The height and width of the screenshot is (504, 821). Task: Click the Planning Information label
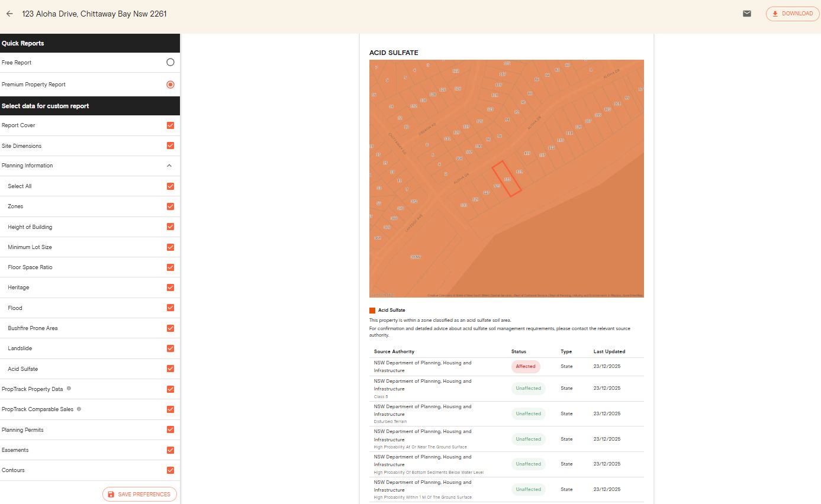click(27, 166)
